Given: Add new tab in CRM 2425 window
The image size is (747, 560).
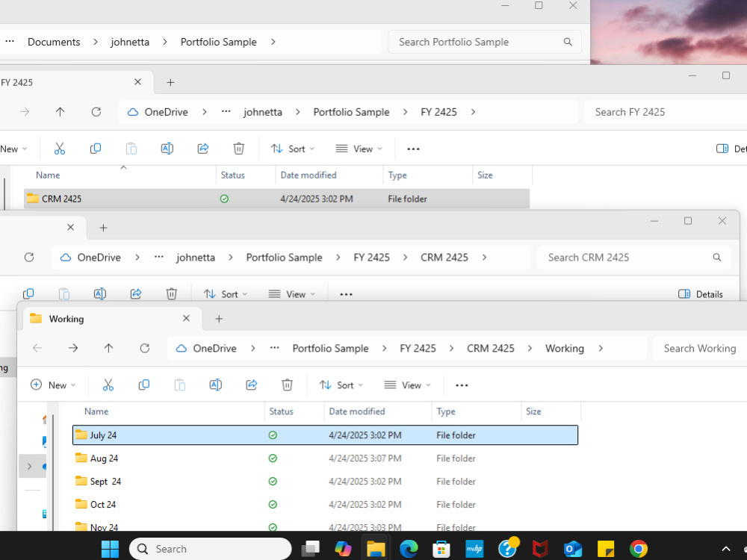Looking at the screenshot, I should click(103, 228).
